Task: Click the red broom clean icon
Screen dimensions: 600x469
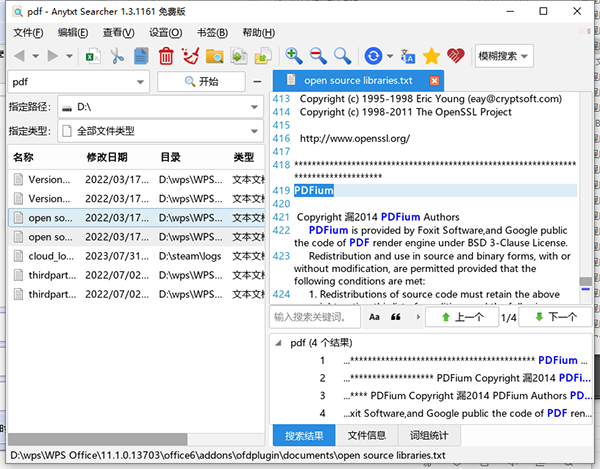Action: 190,56
